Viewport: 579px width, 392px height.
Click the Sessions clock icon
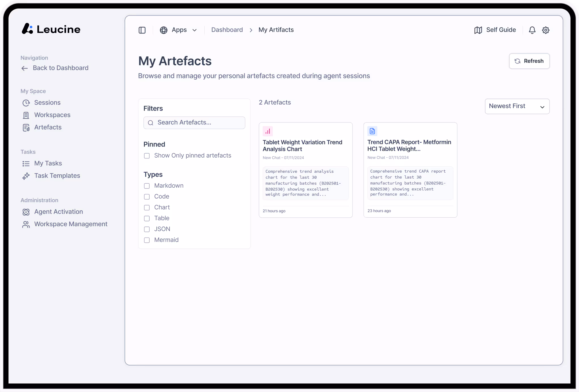[26, 103]
